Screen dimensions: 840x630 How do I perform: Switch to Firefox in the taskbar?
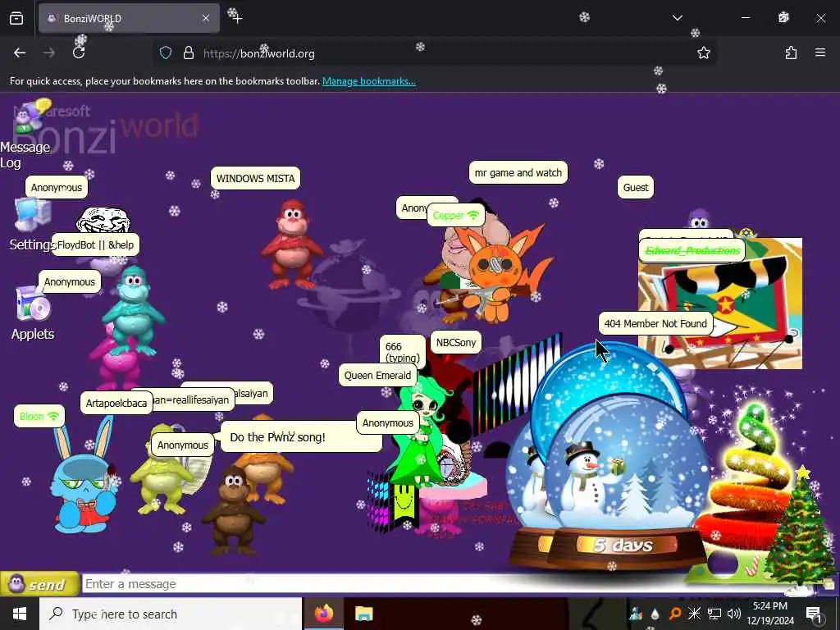click(323, 614)
